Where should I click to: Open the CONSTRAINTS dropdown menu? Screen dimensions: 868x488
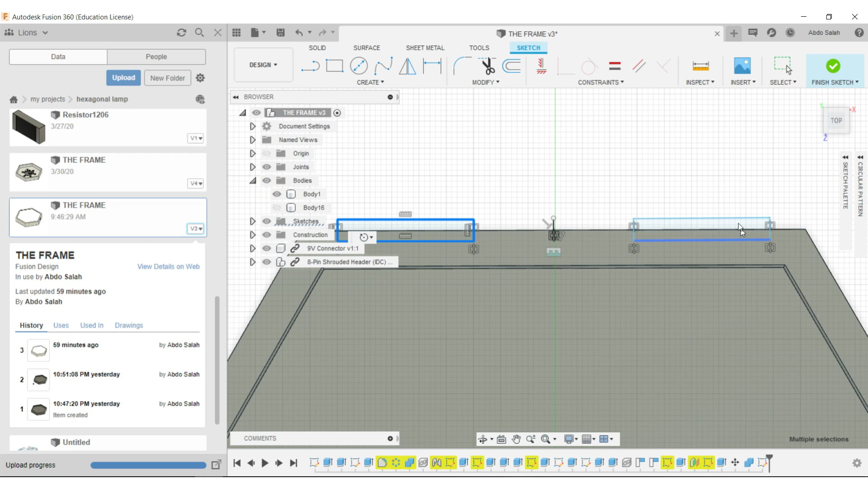[601, 82]
